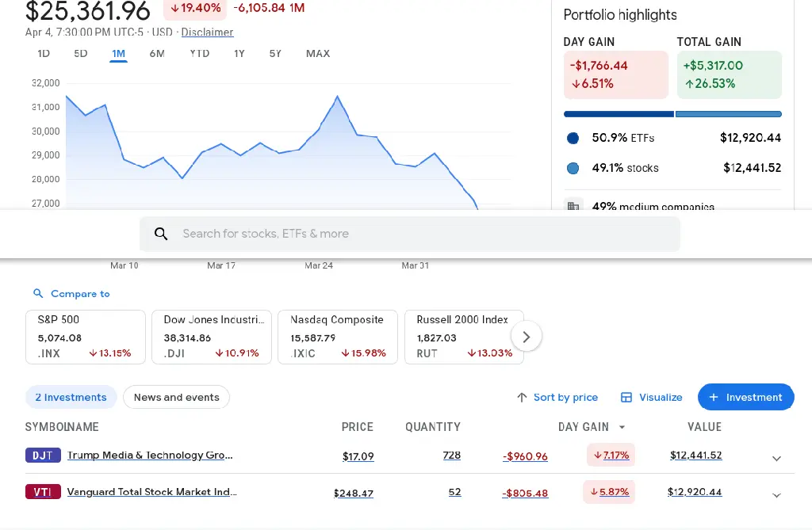Expand the DJT investment row
Viewport: 812px width, 530px height.
click(776, 458)
